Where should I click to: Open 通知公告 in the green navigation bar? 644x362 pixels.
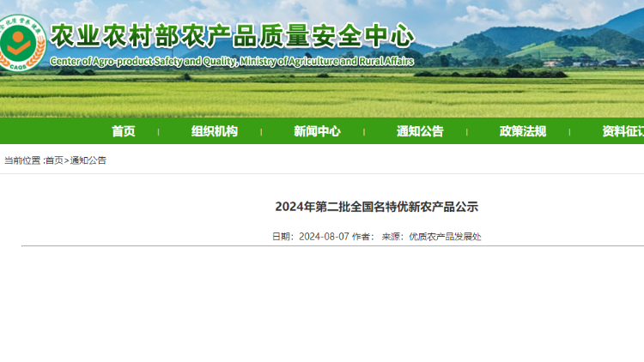(420, 131)
